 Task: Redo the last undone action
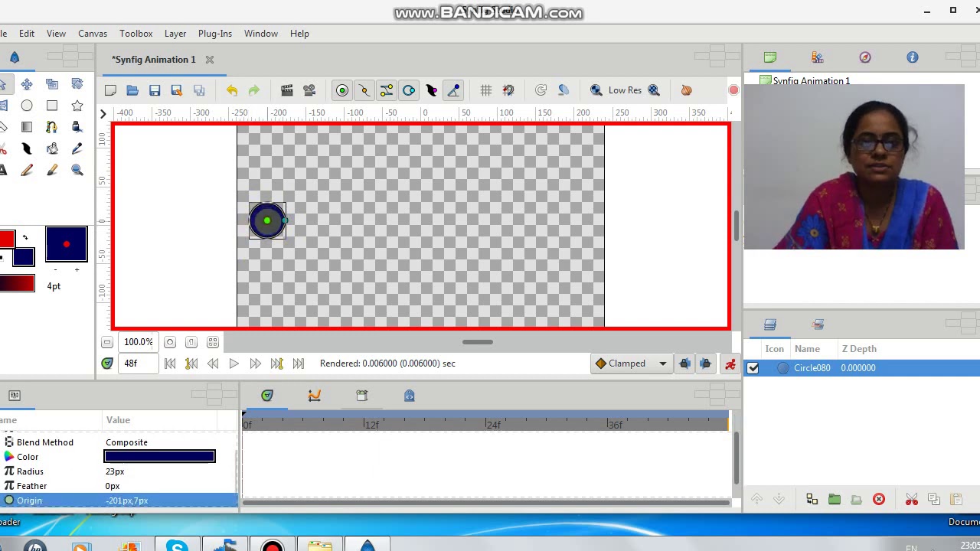[x=254, y=90]
